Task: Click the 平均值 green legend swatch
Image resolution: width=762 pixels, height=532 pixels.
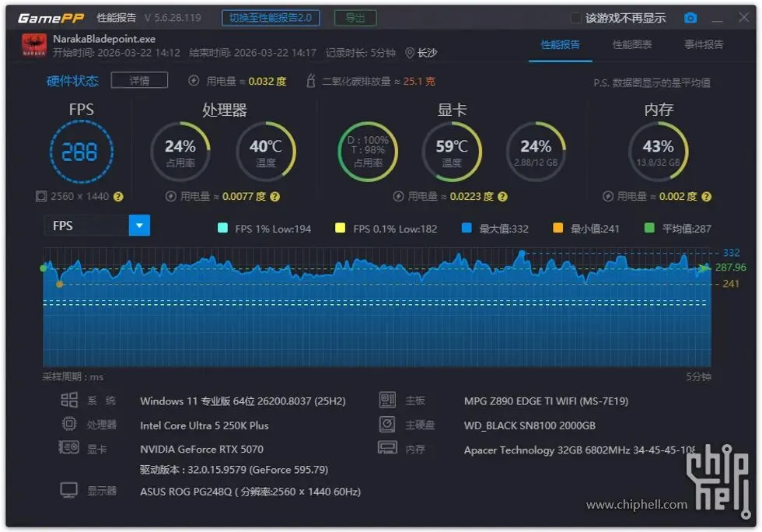Action: pos(648,228)
